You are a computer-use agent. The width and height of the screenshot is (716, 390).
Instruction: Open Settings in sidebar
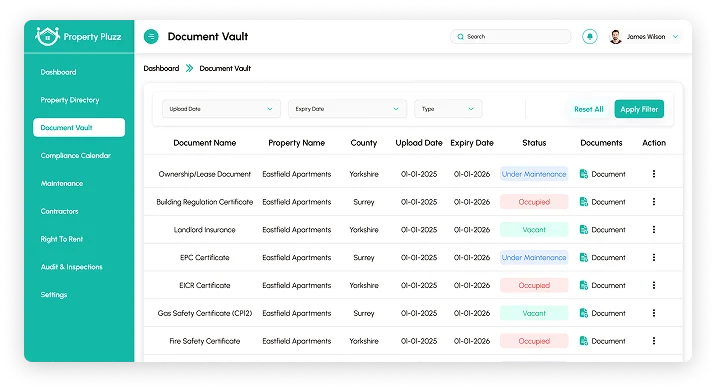(x=54, y=295)
